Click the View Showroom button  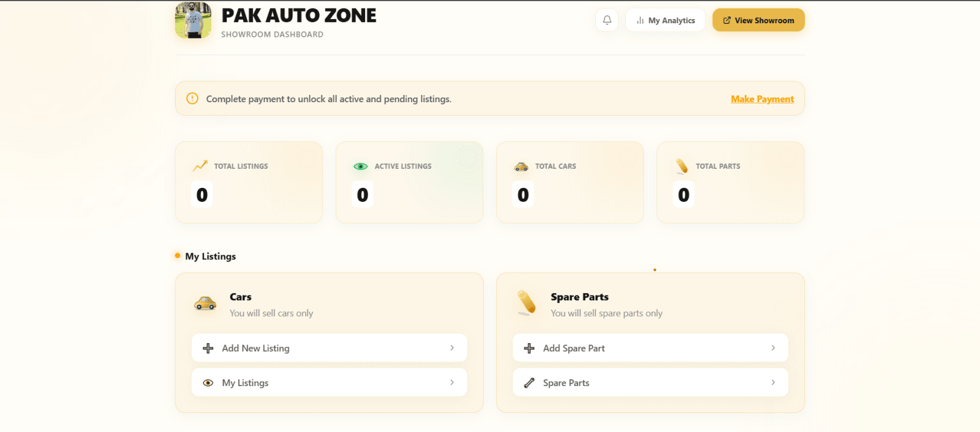click(x=758, y=20)
